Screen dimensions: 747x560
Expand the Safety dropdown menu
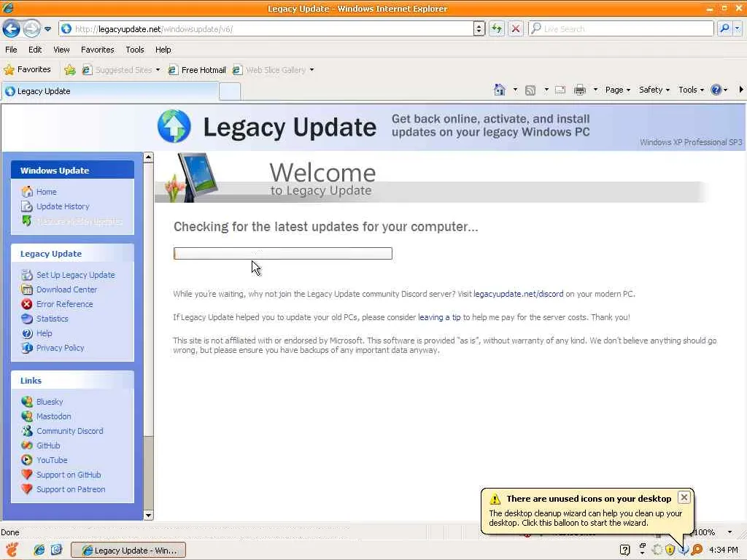654,90
